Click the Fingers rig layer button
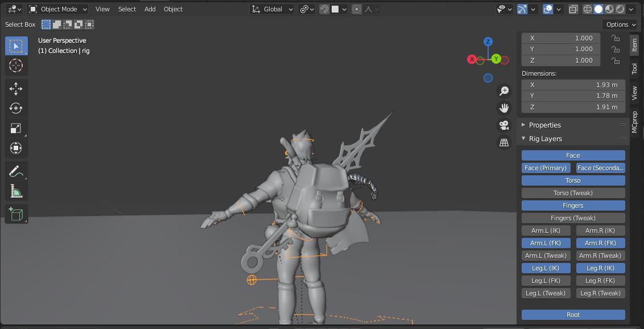 pyautogui.click(x=573, y=206)
